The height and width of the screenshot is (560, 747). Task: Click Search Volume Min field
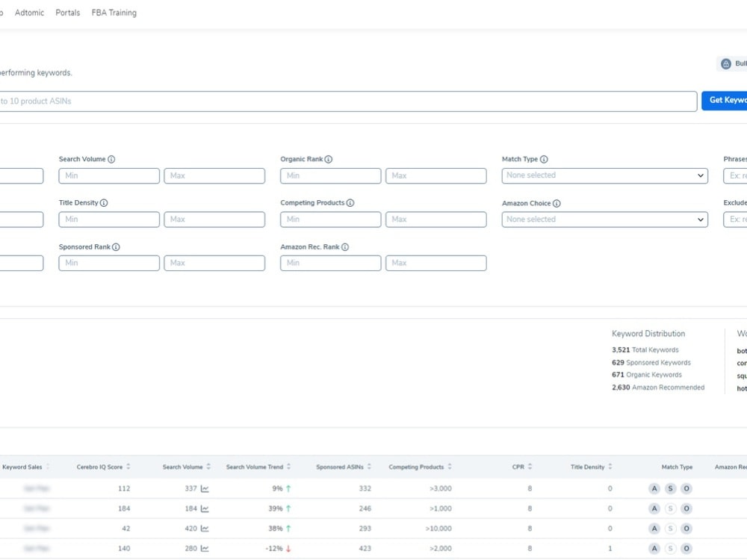tap(109, 175)
